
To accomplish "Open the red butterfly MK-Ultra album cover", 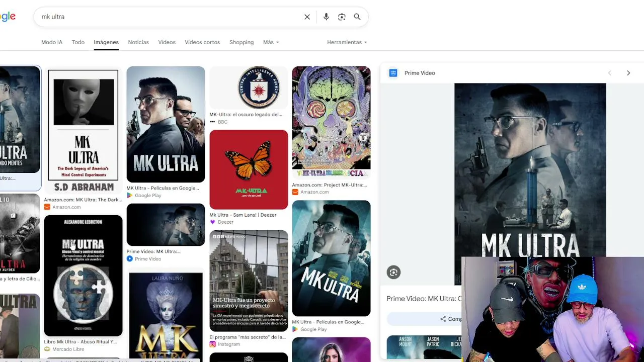I will pyautogui.click(x=249, y=169).
